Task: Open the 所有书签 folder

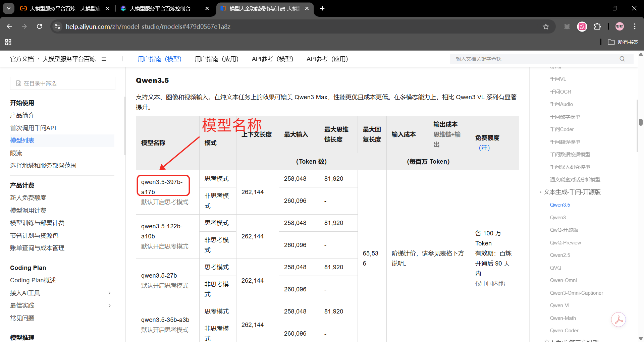Action: (x=623, y=42)
